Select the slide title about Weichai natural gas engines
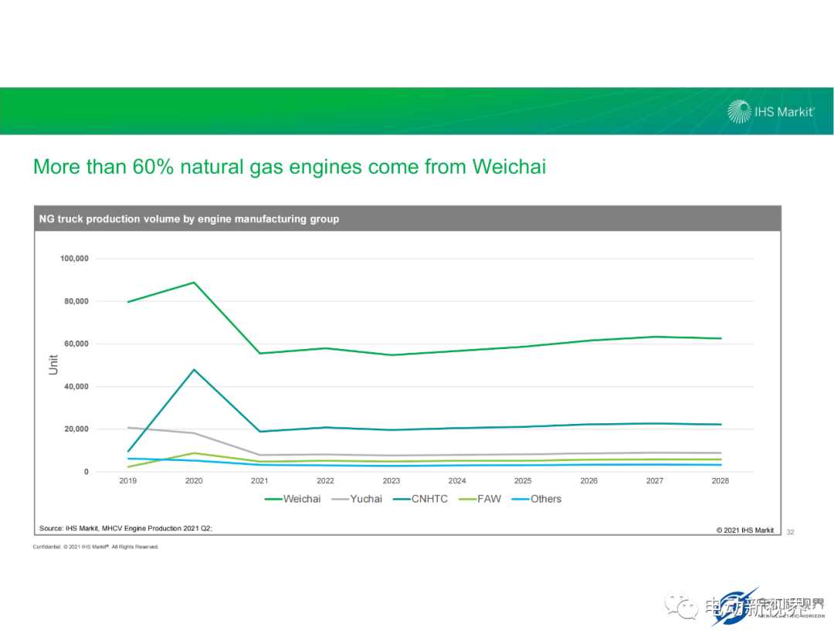This screenshot has width=834, height=644. (290, 167)
